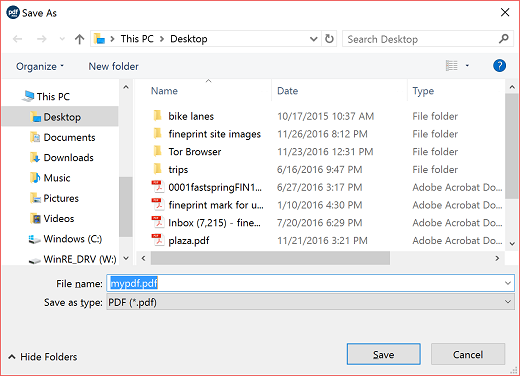This screenshot has height=376, width=520.
Task: Click the folder icon in address bar
Action: pos(99,39)
